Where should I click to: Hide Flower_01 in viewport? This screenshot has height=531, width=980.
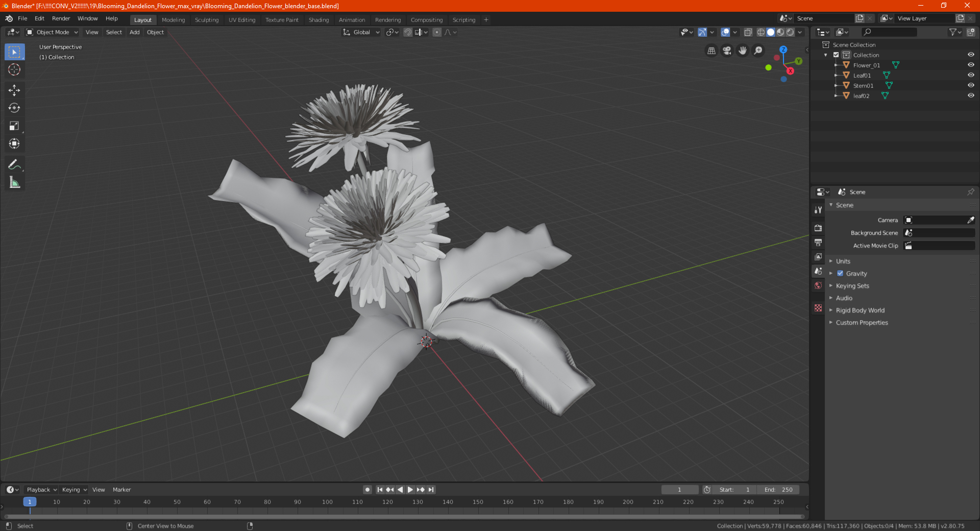tap(971, 65)
